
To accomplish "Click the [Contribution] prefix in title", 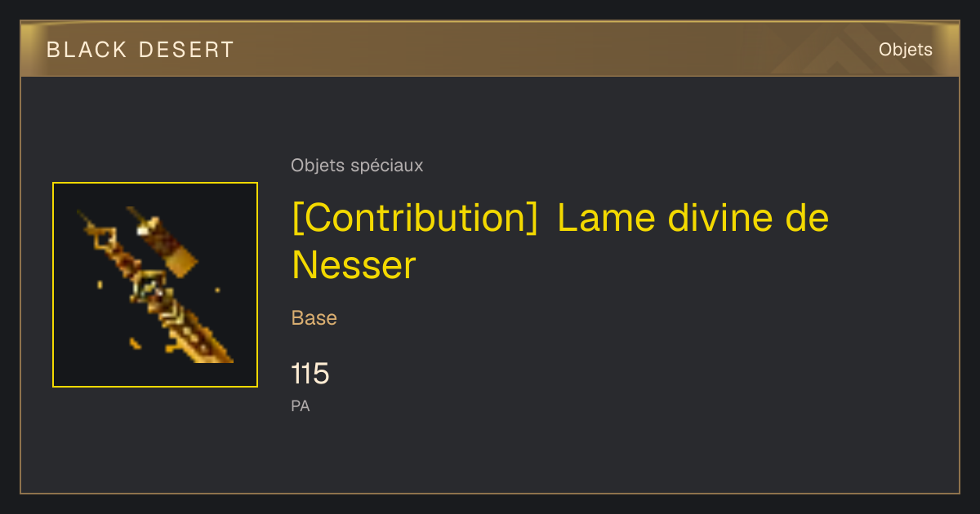I will 415,219.
